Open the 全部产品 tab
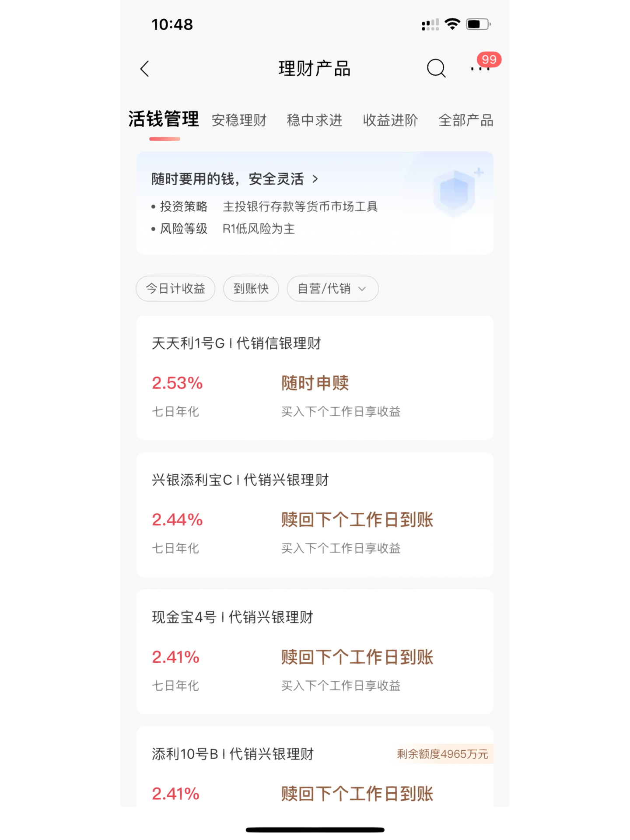The height and width of the screenshot is (840, 630). [x=466, y=120]
